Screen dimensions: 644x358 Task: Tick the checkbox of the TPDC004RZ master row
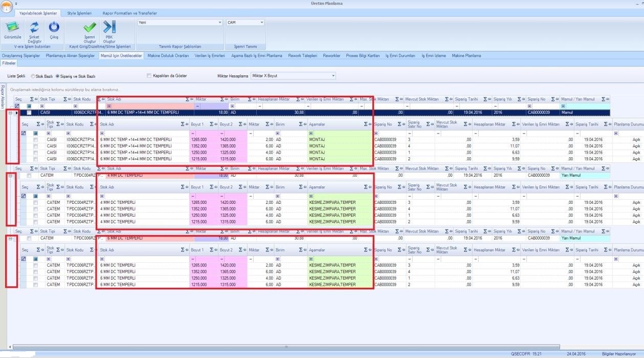[x=29, y=175]
